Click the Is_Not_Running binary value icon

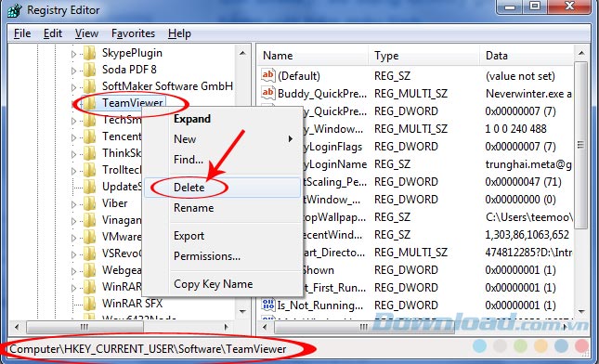click(267, 305)
